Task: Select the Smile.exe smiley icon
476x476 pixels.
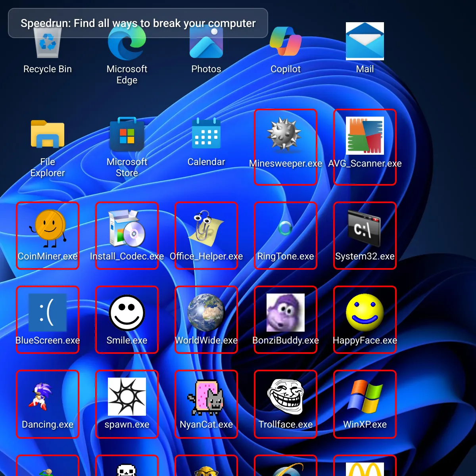Action: [127, 313]
